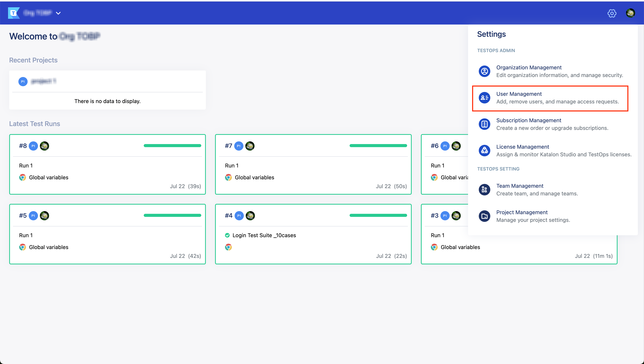The height and width of the screenshot is (364, 644).
Task: Click the Organization Management icon
Action: tap(485, 71)
